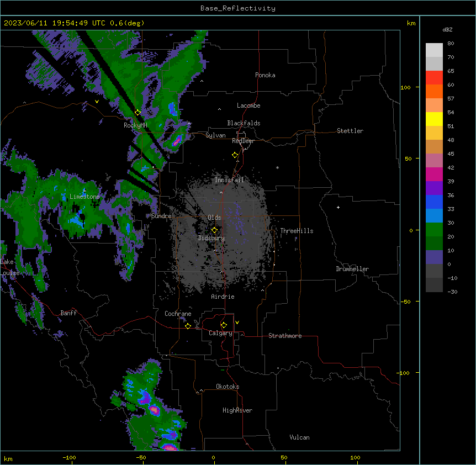Click the Limestone label
The height and width of the screenshot is (465, 476).
pos(84,197)
